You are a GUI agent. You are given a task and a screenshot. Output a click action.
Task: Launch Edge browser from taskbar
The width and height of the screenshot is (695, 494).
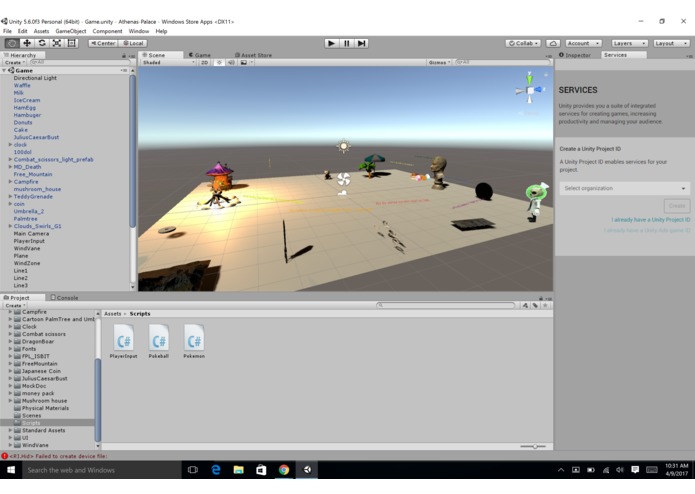pyautogui.click(x=216, y=470)
